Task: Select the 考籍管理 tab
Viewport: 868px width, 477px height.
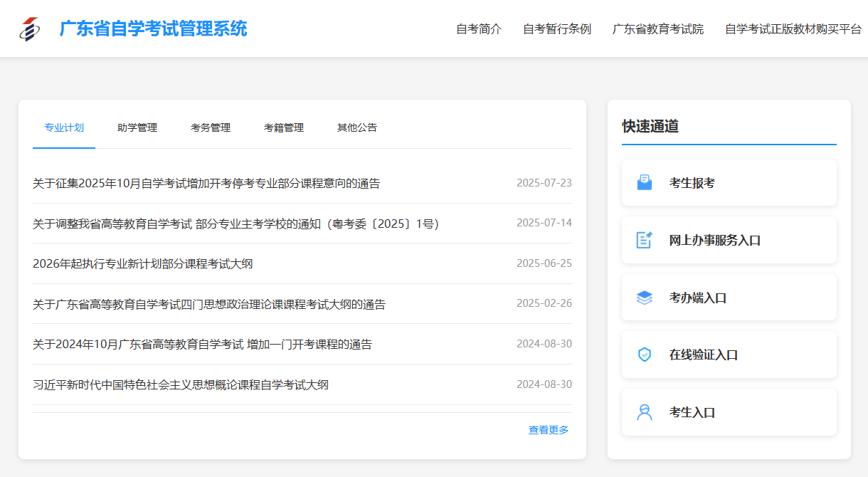Action: click(284, 128)
